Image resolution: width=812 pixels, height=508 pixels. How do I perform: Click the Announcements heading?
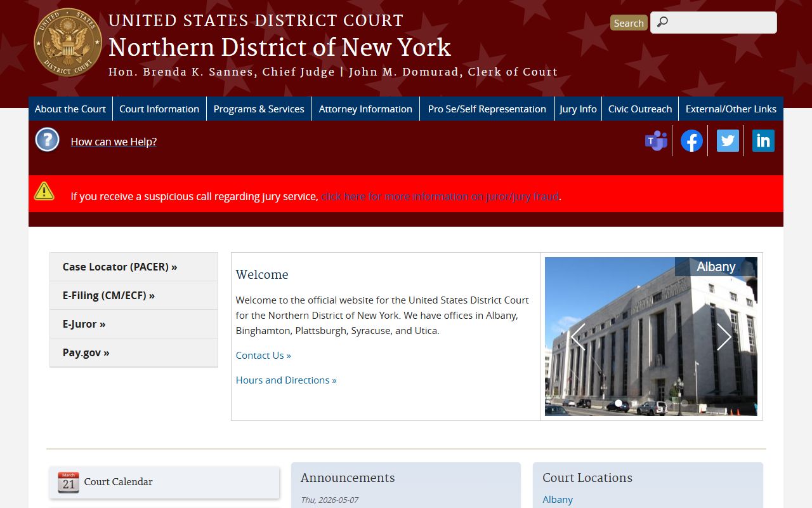(348, 478)
